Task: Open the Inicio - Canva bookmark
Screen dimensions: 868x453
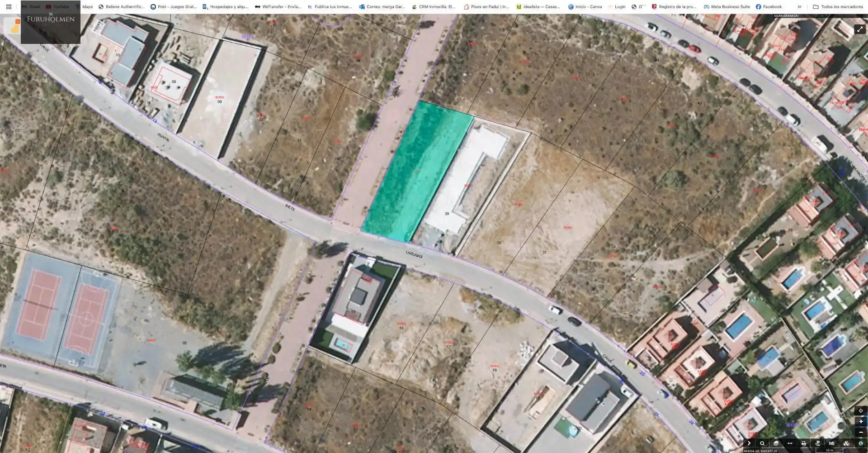Action: [585, 7]
